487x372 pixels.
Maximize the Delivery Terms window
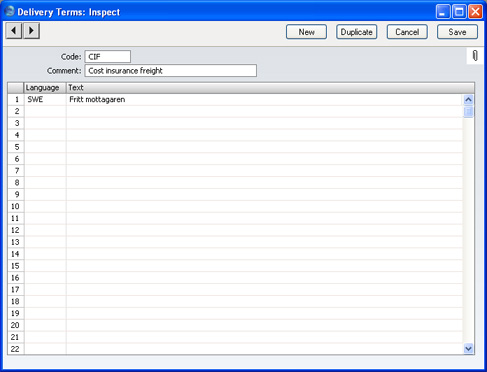[x=459, y=12]
